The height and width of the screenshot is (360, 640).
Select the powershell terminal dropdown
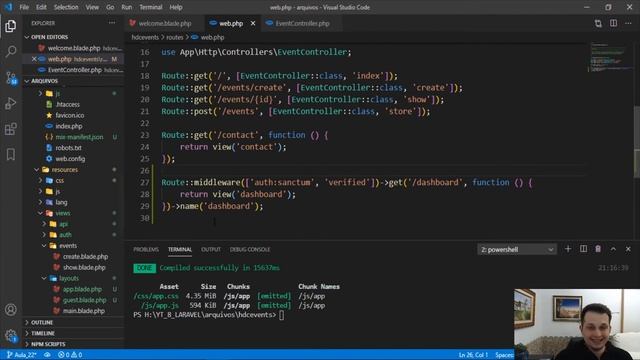point(517,249)
